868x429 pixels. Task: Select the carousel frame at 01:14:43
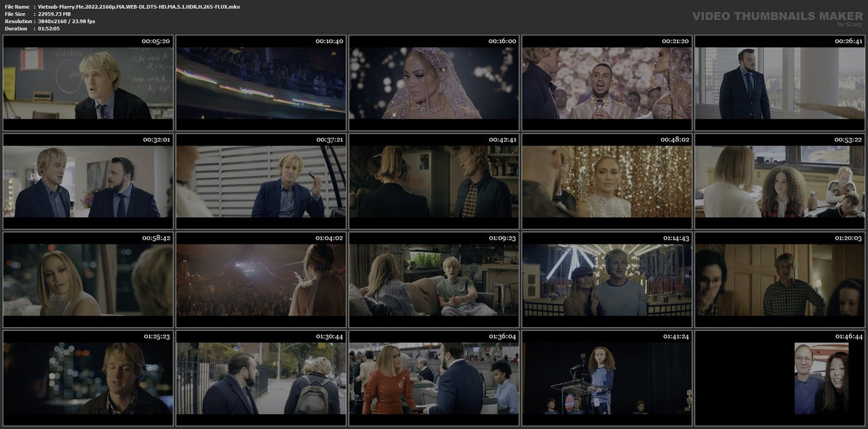click(607, 280)
